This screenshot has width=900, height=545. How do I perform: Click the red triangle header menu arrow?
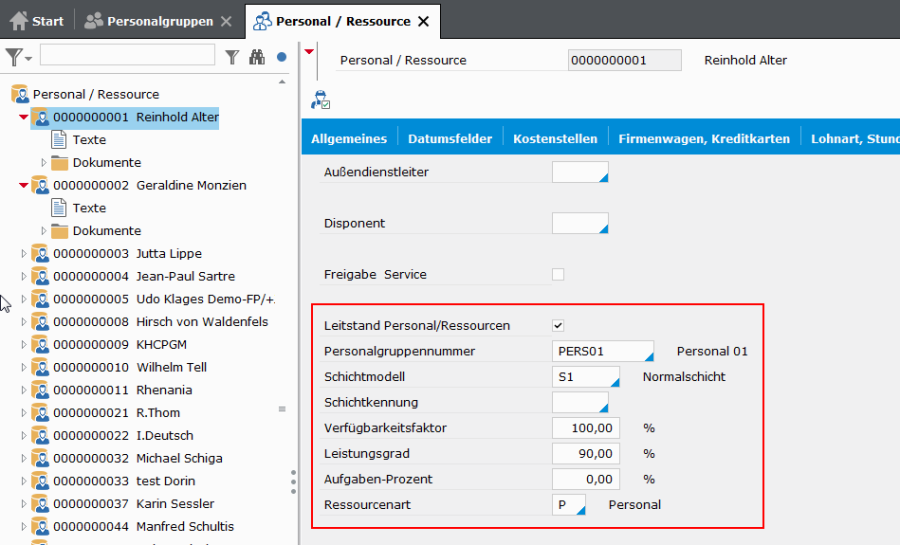pyautogui.click(x=309, y=52)
